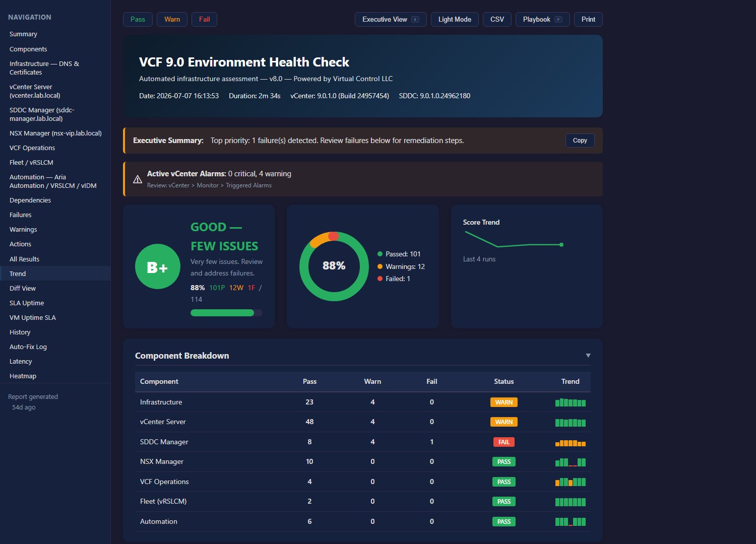Sort by the Fail column header
Screen dimensions: 756x544
[x=431, y=382]
